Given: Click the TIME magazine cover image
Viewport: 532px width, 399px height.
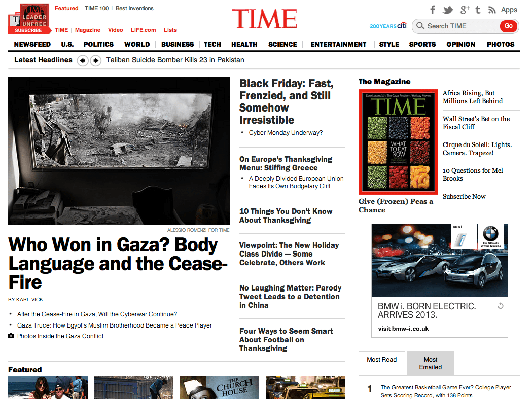Looking at the screenshot, I should tap(398, 142).
